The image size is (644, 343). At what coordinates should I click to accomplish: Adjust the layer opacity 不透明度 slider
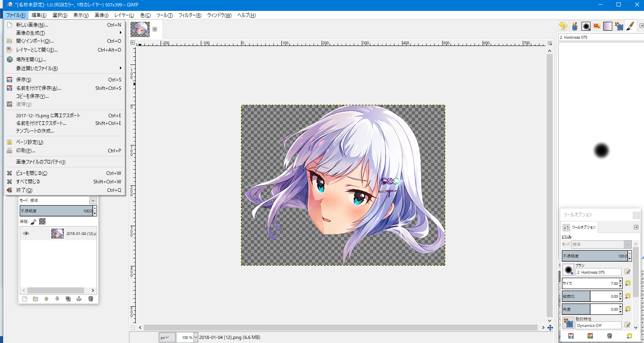(56, 211)
